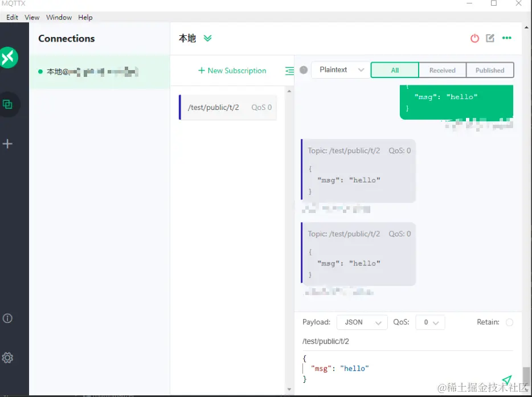Viewport: 532px width, 397px height.
Task: Send message with the paper plane icon
Action: click(507, 380)
